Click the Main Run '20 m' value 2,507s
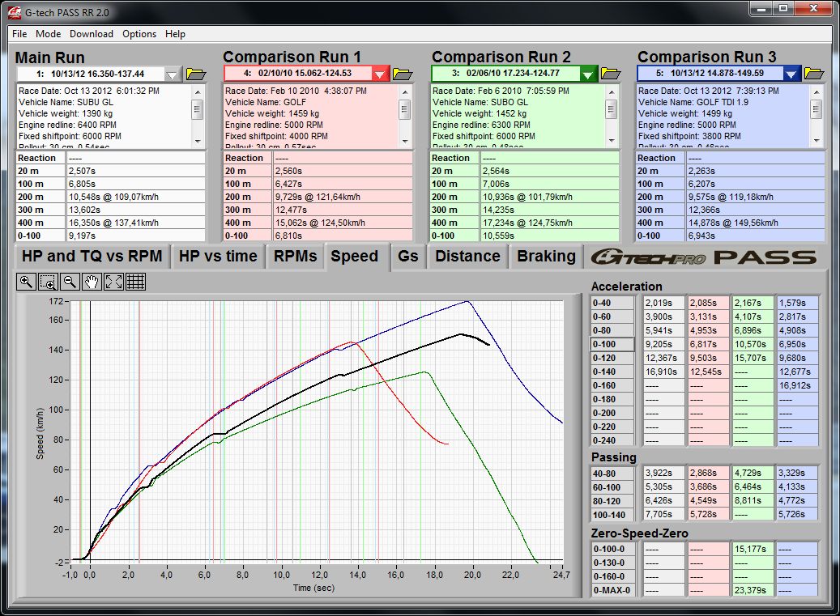 tap(136, 172)
